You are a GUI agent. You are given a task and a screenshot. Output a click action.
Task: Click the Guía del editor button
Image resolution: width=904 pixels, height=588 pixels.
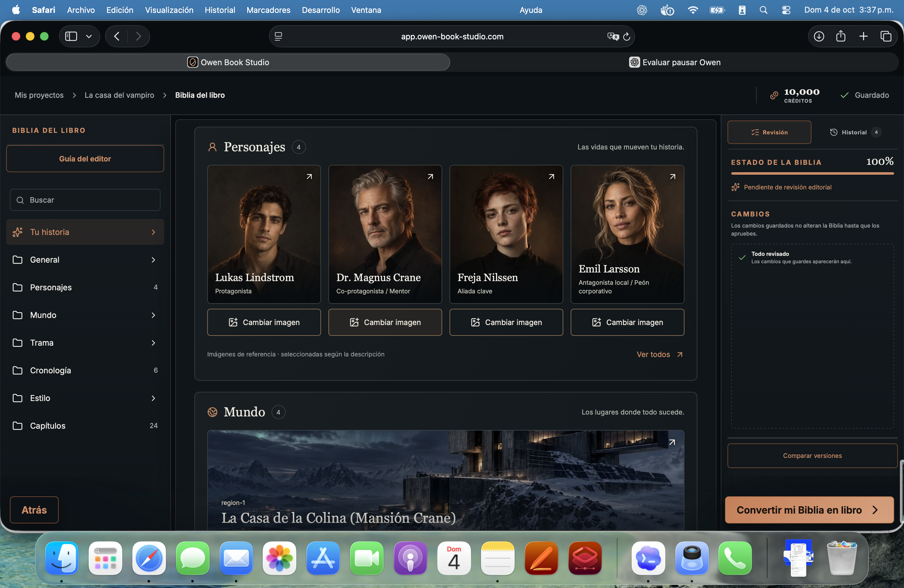(85, 159)
